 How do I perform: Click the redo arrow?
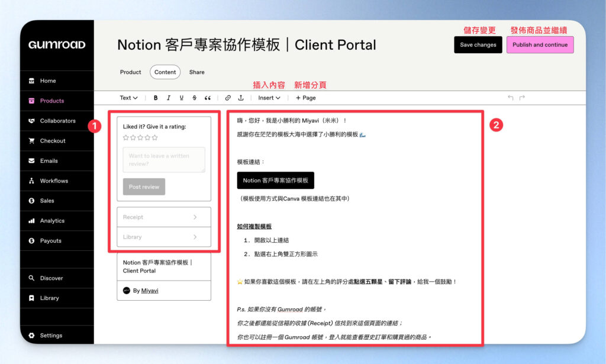point(522,98)
